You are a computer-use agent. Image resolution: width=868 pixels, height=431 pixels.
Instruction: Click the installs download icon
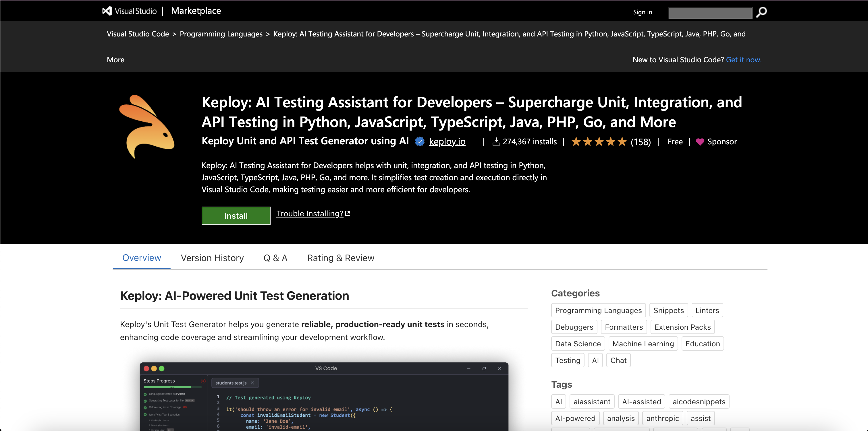click(x=496, y=142)
